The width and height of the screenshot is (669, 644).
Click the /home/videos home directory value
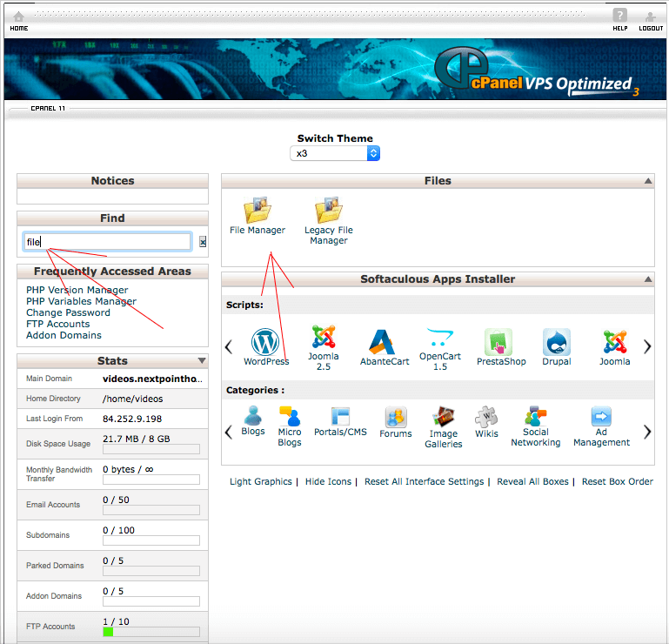tap(133, 399)
